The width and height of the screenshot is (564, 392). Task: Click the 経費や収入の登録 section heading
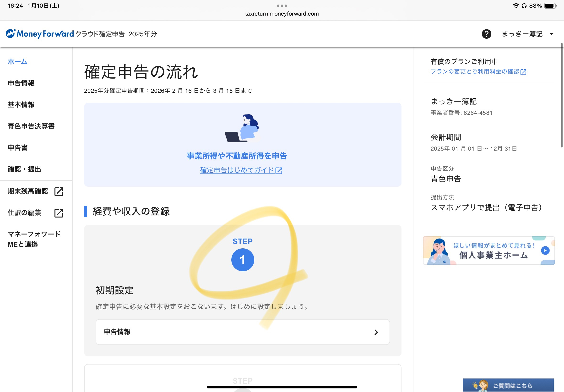tap(131, 211)
